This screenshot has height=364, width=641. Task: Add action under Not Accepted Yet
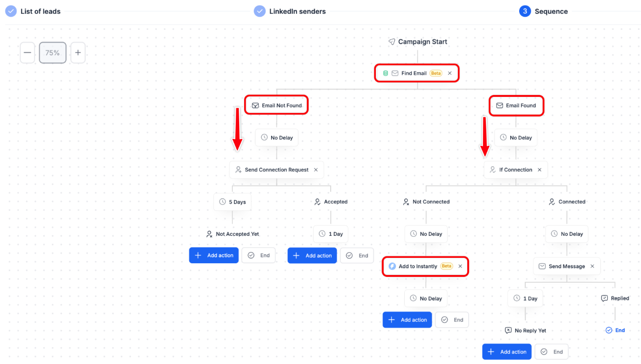pos(214,255)
